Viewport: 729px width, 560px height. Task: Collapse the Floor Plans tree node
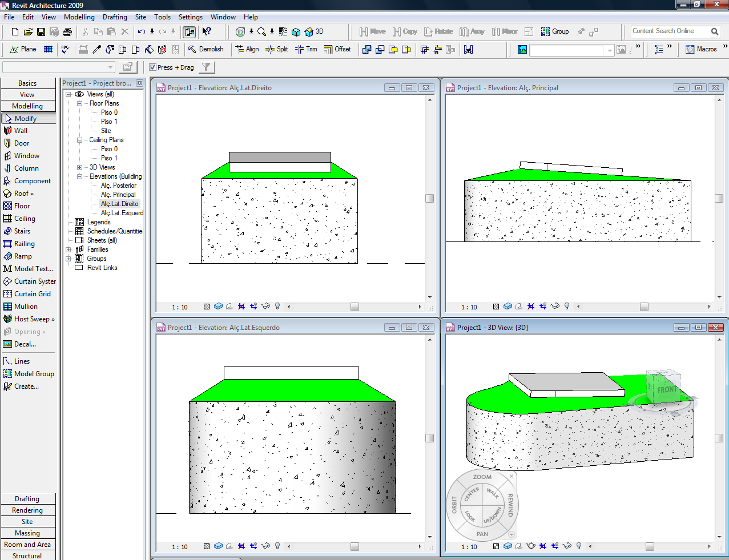tap(80, 103)
